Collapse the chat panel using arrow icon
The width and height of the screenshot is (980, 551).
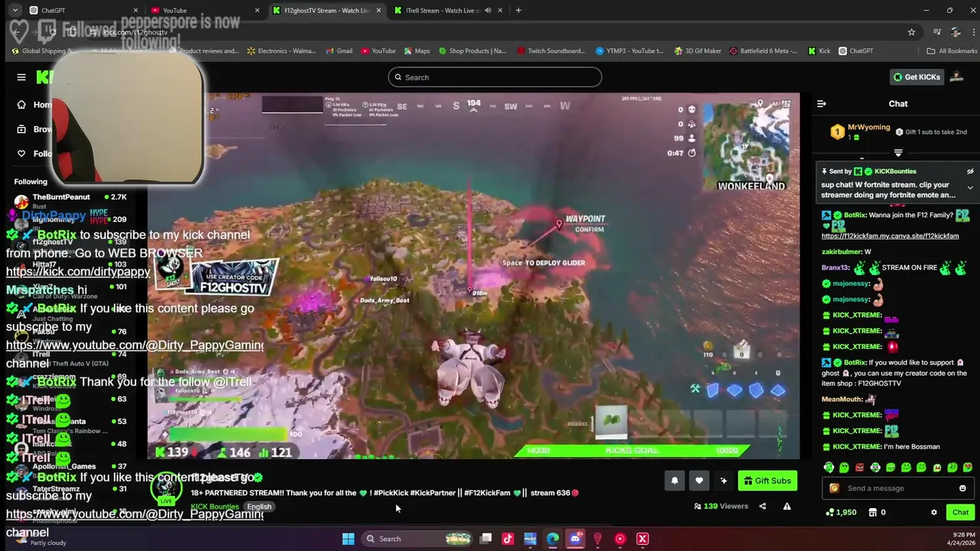[822, 104]
